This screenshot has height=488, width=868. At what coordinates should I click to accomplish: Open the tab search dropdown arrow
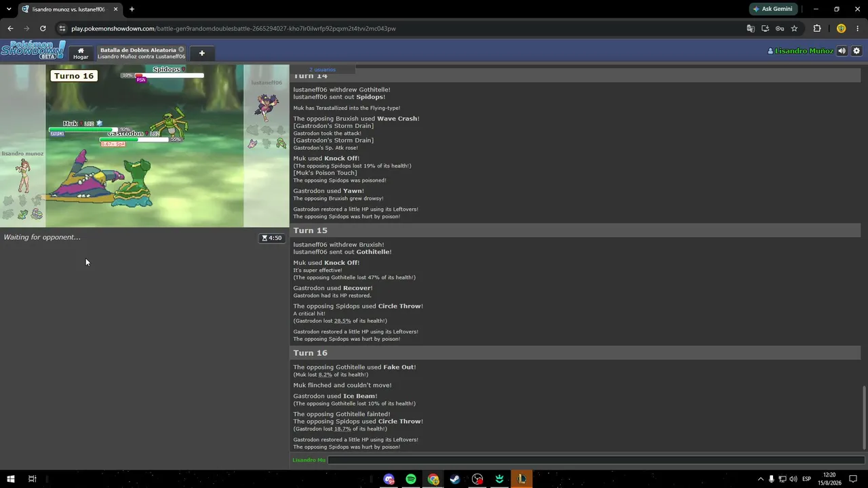[9, 9]
